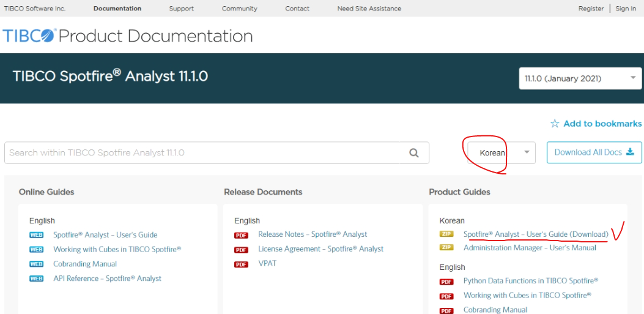
Task: Click the bookmark star icon
Action: point(555,124)
